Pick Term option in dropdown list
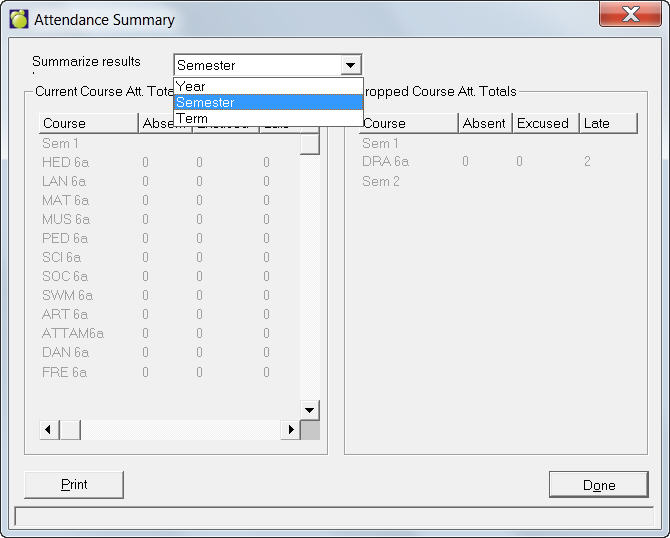Viewport: 670px width, 538px height. point(268,118)
